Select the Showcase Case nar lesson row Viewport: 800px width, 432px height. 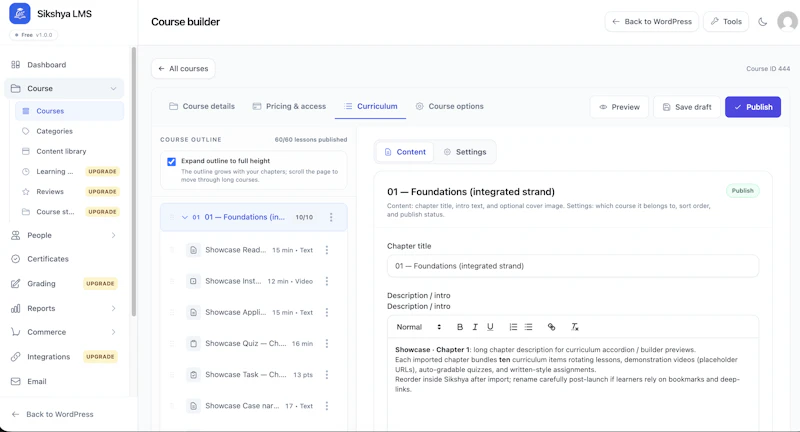click(x=254, y=406)
